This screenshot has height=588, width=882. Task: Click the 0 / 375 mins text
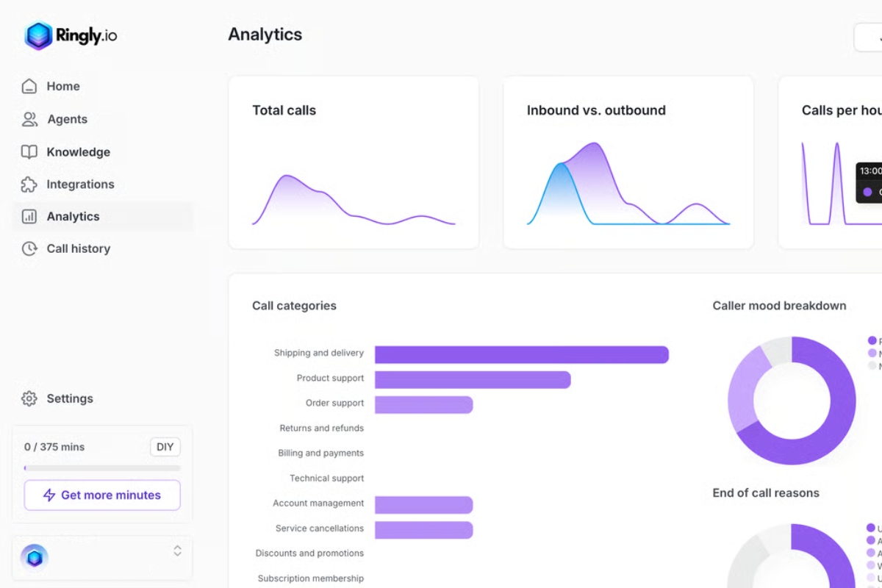(x=54, y=447)
